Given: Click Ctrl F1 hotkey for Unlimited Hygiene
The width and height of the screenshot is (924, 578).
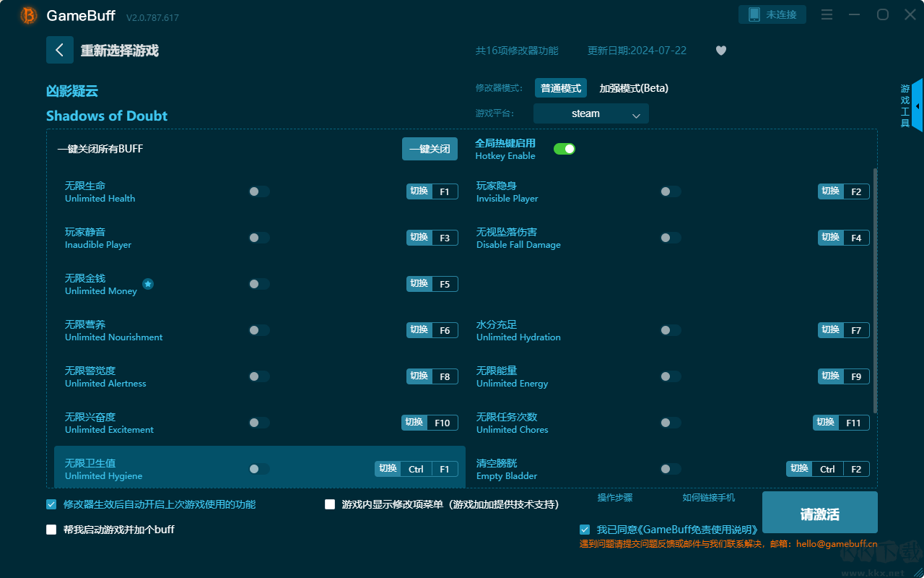Looking at the screenshot, I should tap(417, 469).
